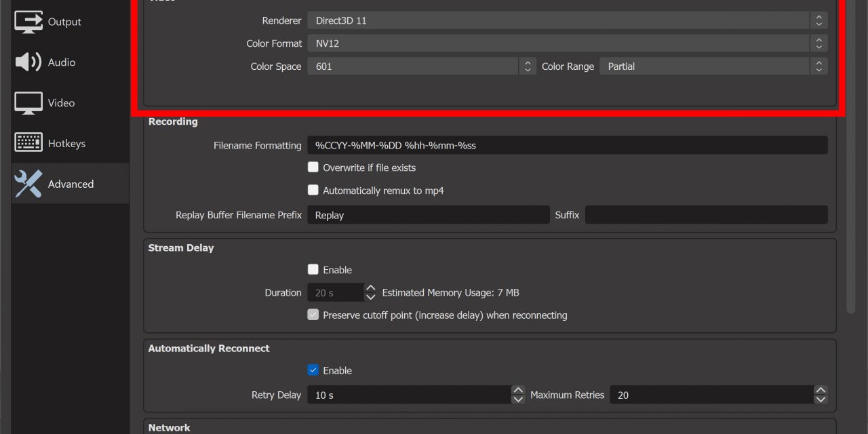Expand the Color Space dropdown
The image size is (868, 434).
420,66
